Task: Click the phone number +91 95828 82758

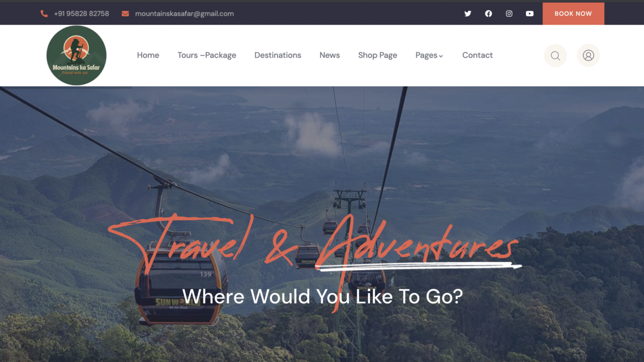Action: pyautogui.click(x=81, y=14)
